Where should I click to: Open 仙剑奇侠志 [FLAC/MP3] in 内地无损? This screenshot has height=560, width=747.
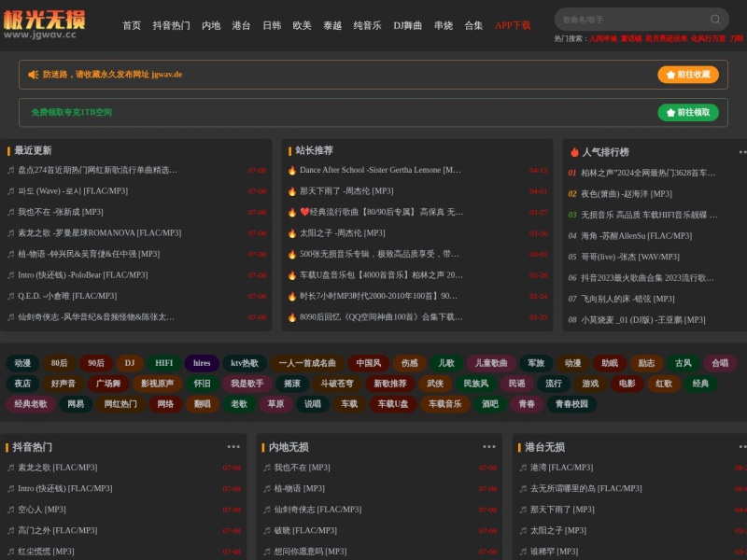click(317, 510)
